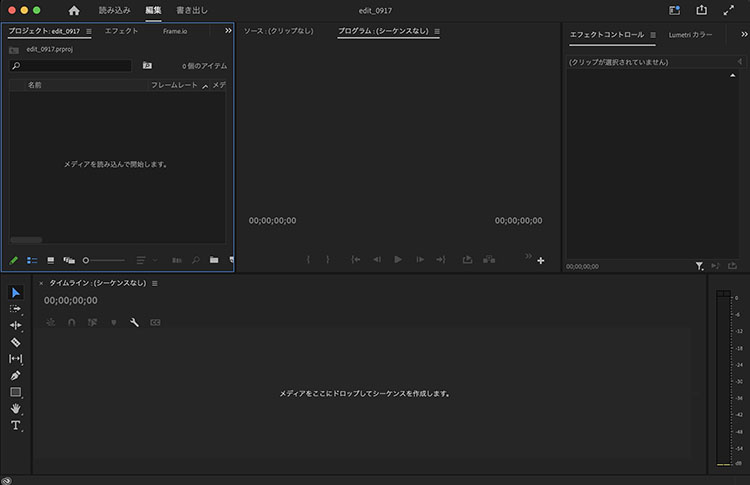This screenshot has height=485, width=750.
Task: Switch project panel to icon view
Action: click(50, 260)
